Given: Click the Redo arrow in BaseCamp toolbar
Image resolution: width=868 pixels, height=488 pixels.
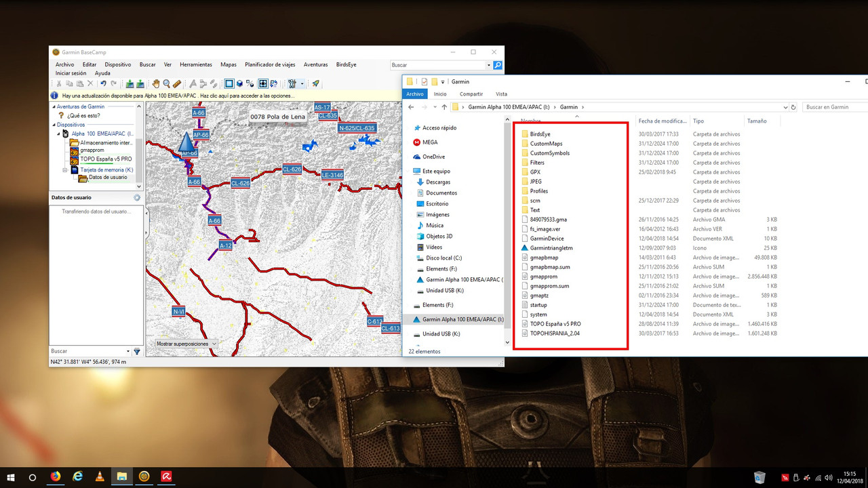Looking at the screenshot, I should pyautogui.click(x=113, y=83).
